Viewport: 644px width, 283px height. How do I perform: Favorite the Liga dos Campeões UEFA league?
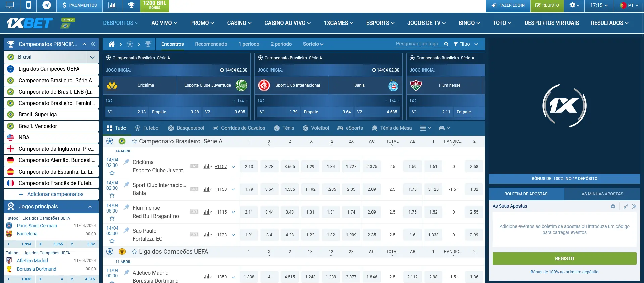tap(134, 252)
